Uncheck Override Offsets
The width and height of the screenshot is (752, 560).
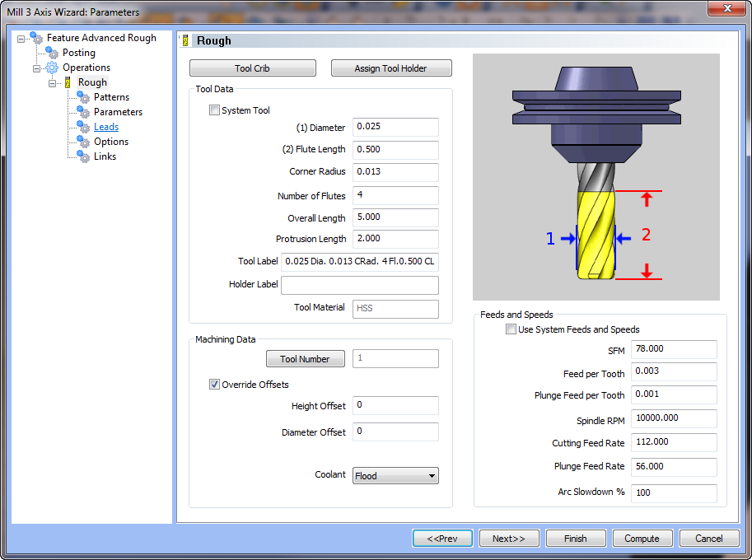pos(214,383)
